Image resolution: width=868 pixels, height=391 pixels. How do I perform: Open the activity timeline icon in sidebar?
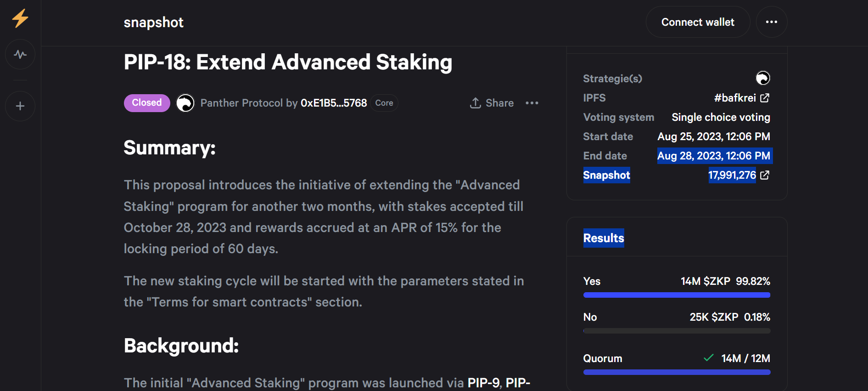(20, 54)
